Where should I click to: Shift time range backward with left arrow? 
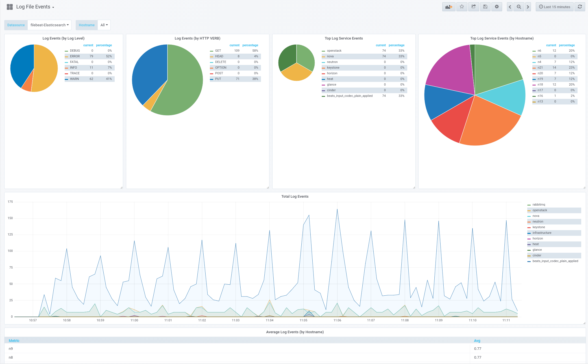pyautogui.click(x=510, y=7)
